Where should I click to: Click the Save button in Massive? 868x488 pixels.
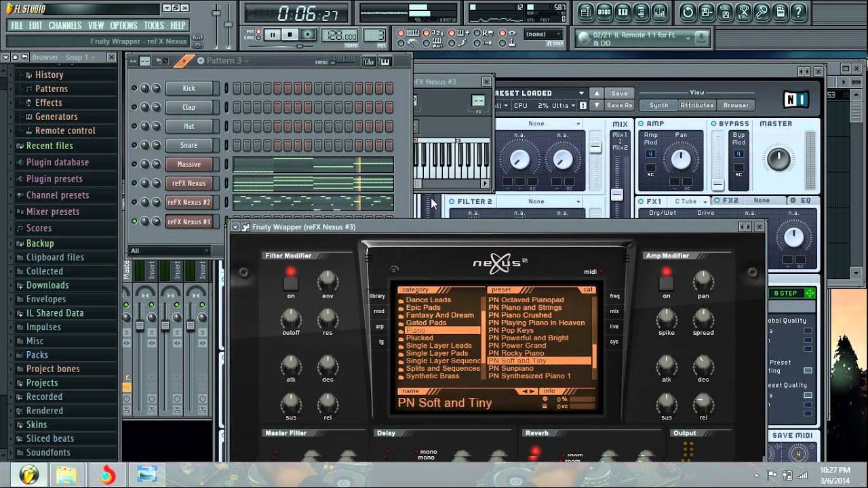(619, 94)
